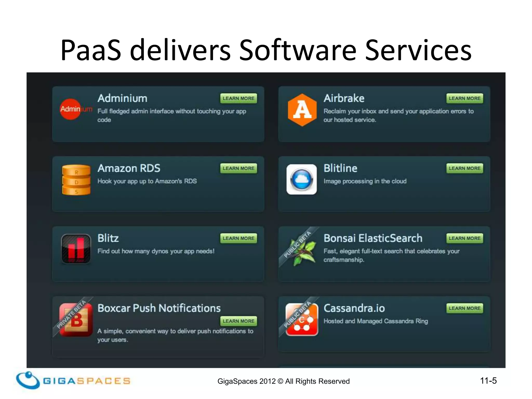Select the Bonsai ElasticSearch title
The width and height of the screenshot is (532, 399).
373,238
